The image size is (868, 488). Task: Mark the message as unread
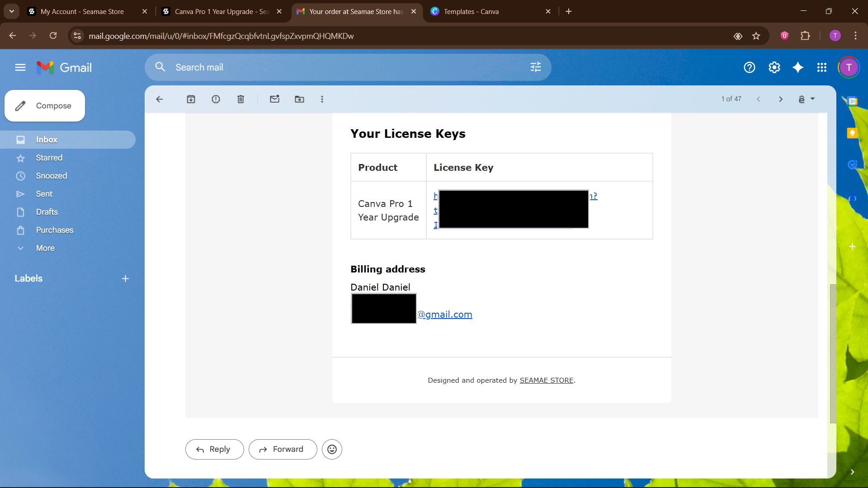274,99
